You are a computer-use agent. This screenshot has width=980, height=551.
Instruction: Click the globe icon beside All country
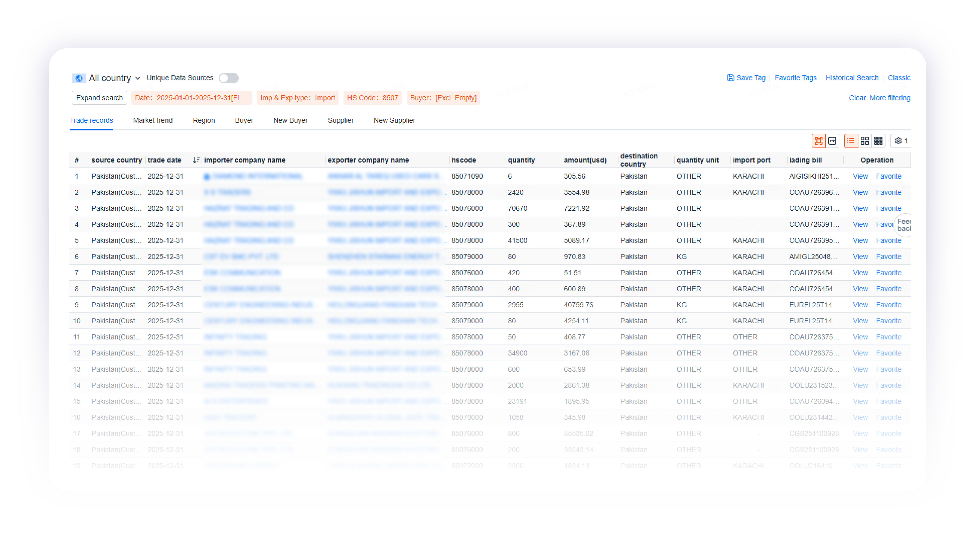79,78
